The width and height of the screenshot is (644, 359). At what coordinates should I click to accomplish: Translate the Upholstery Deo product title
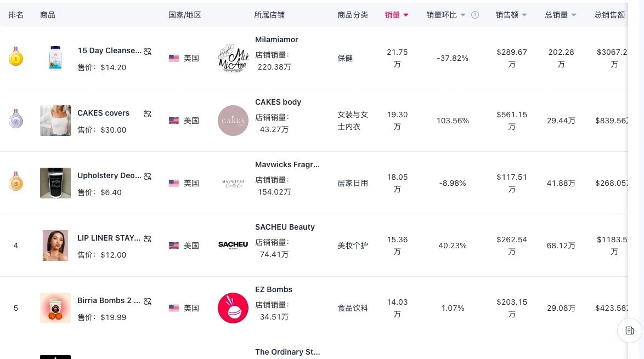(148, 176)
